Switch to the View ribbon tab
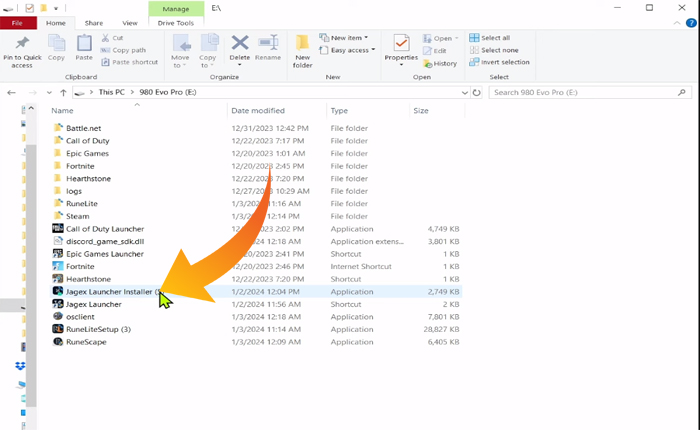The image size is (700, 430). point(130,22)
